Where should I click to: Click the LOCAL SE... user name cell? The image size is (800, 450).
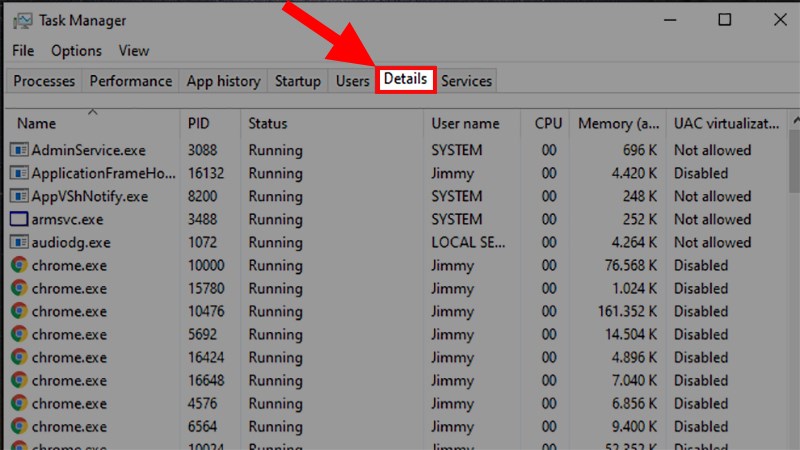pos(468,242)
